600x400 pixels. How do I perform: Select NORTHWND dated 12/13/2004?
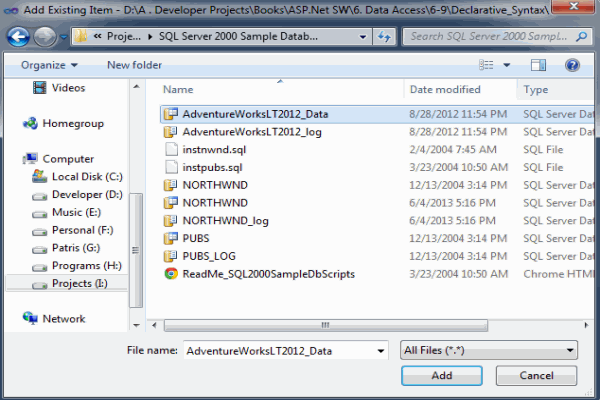215,185
